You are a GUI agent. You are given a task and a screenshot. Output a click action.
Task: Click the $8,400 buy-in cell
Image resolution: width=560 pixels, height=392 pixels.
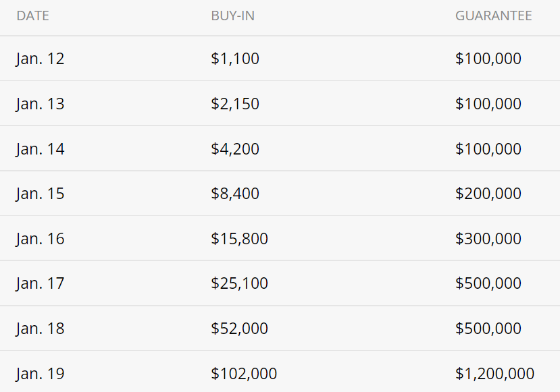click(234, 194)
